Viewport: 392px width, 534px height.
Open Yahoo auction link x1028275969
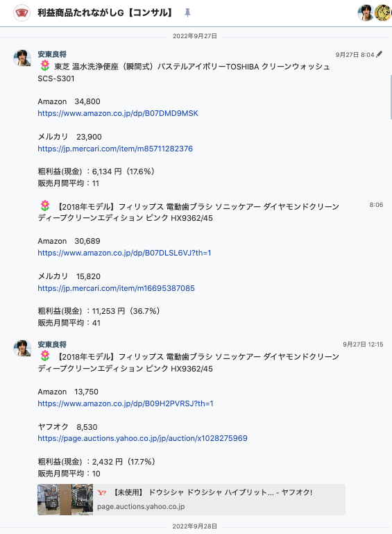coord(142,438)
